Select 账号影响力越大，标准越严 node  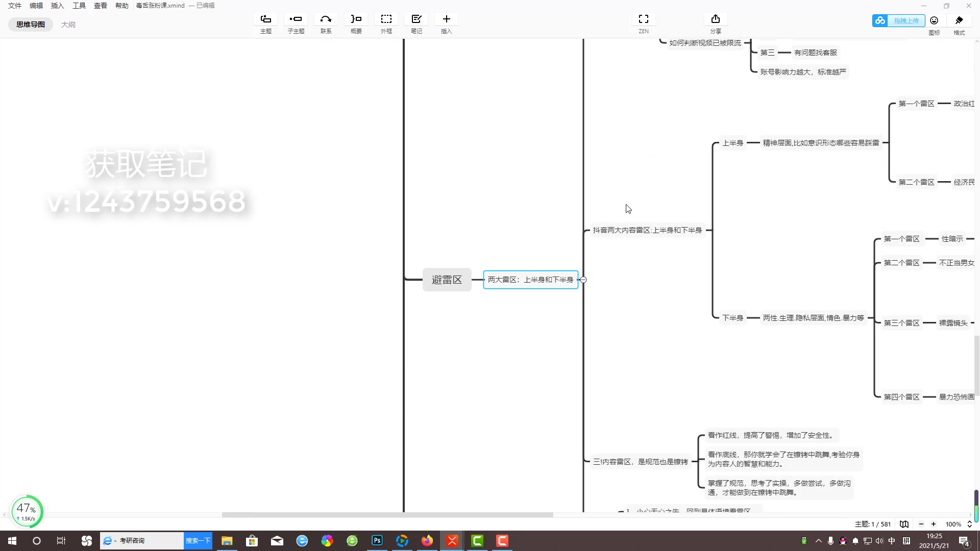tap(803, 72)
